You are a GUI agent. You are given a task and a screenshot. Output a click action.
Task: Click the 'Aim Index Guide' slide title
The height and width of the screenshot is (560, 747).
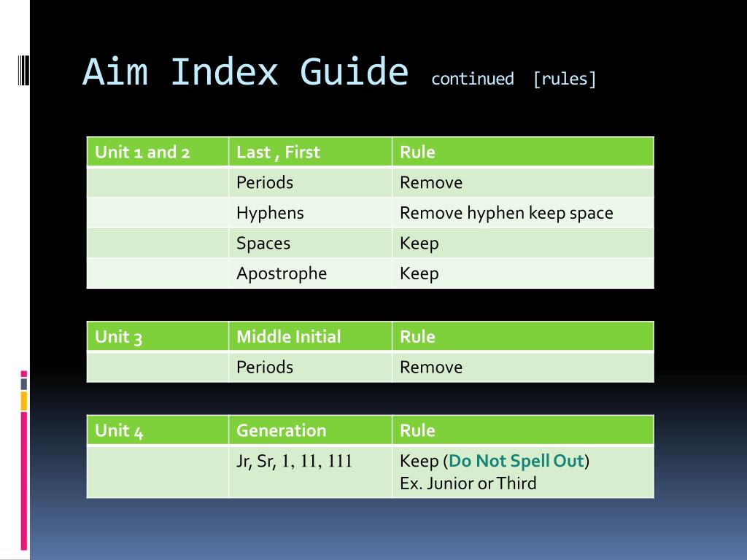click(245, 72)
